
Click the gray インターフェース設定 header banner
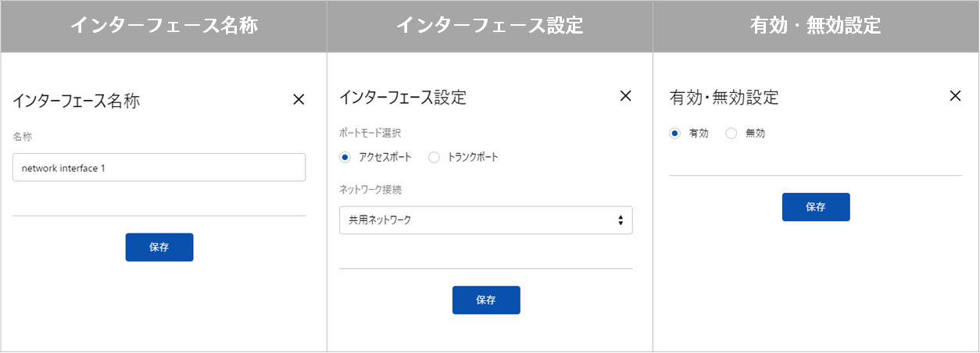pyautogui.click(x=490, y=26)
